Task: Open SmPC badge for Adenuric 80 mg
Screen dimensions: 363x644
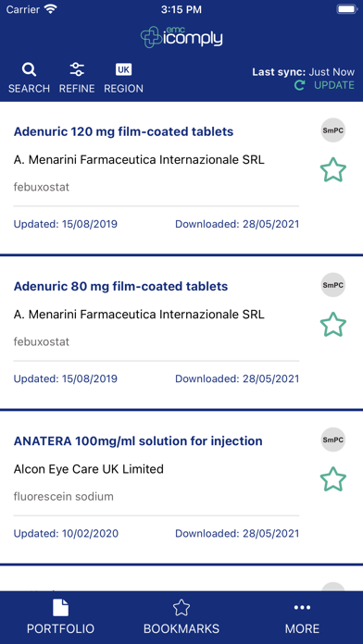Action: [x=333, y=285]
